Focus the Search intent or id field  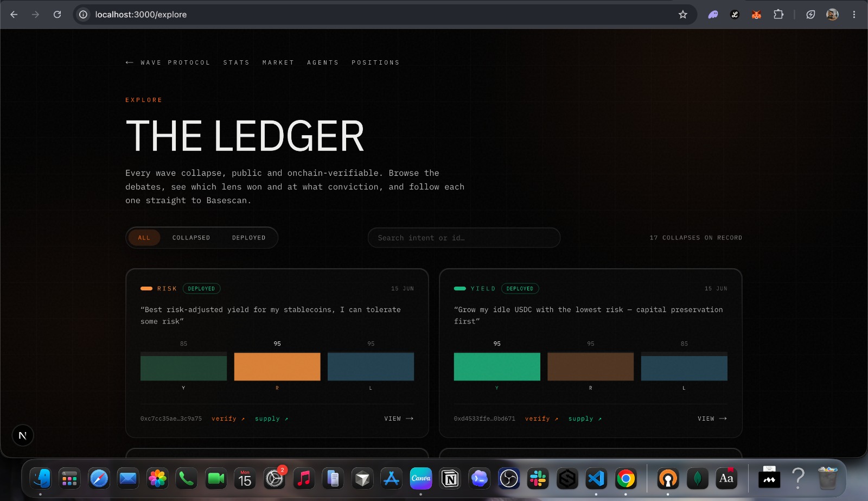point(464,238)
